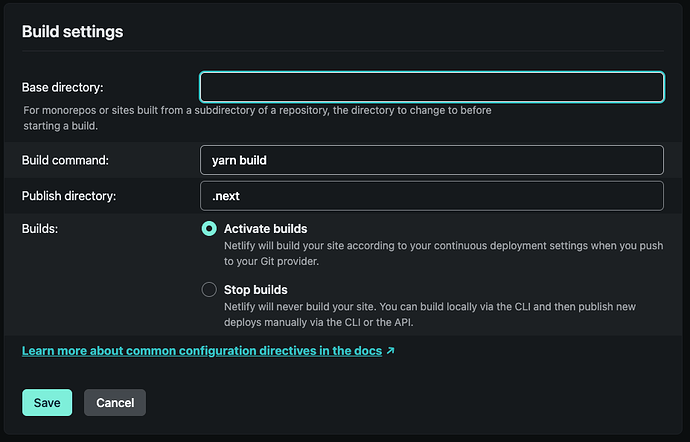Click the "Publish directory:" label

(69, 196)
